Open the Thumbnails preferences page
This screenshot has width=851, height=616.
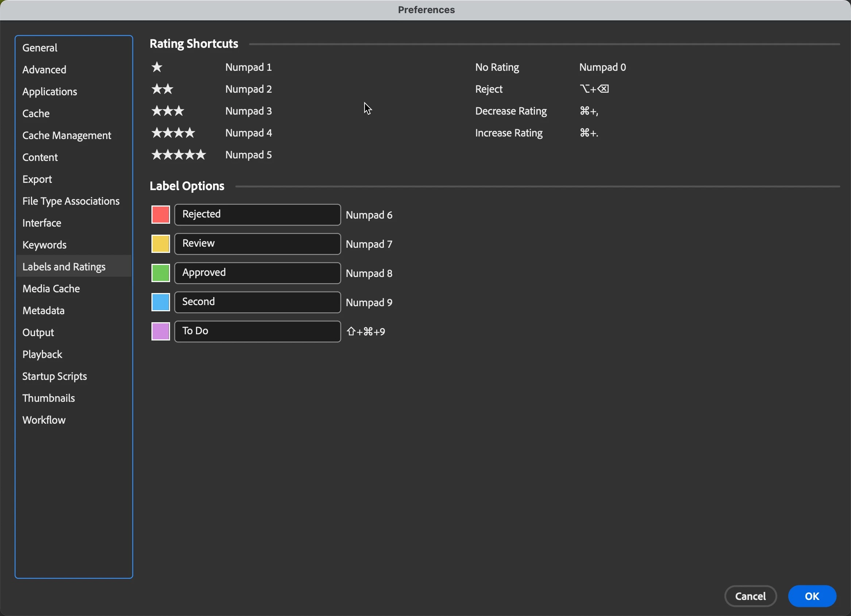click(x=49, y=398)
